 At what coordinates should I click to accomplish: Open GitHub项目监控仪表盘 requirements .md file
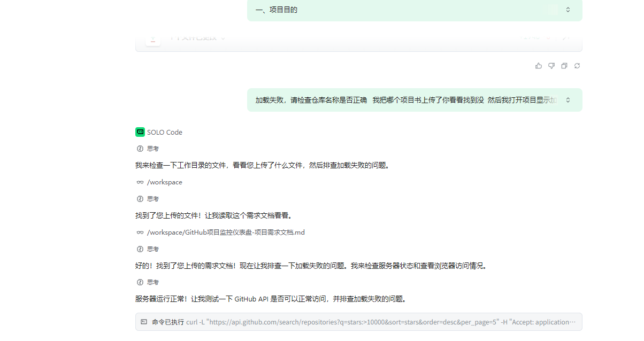click(x=226, y=232)
